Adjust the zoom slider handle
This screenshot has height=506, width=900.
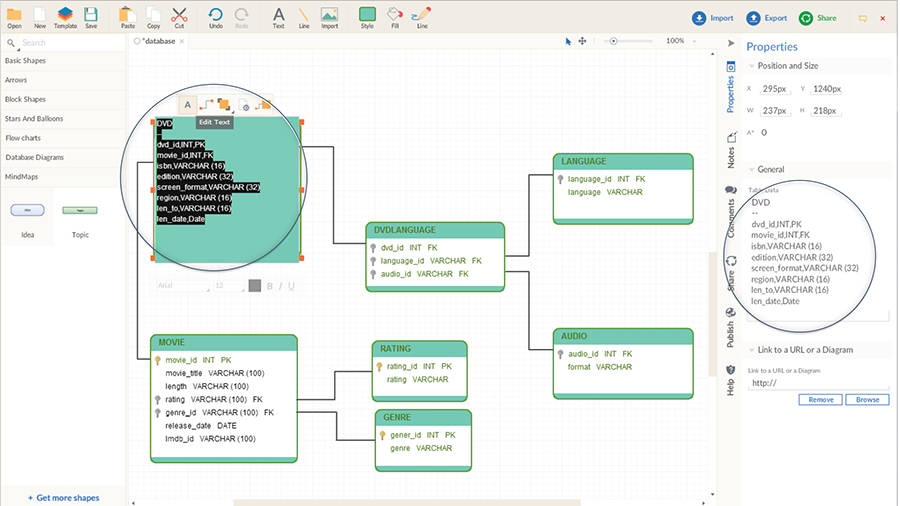point(613,41)
